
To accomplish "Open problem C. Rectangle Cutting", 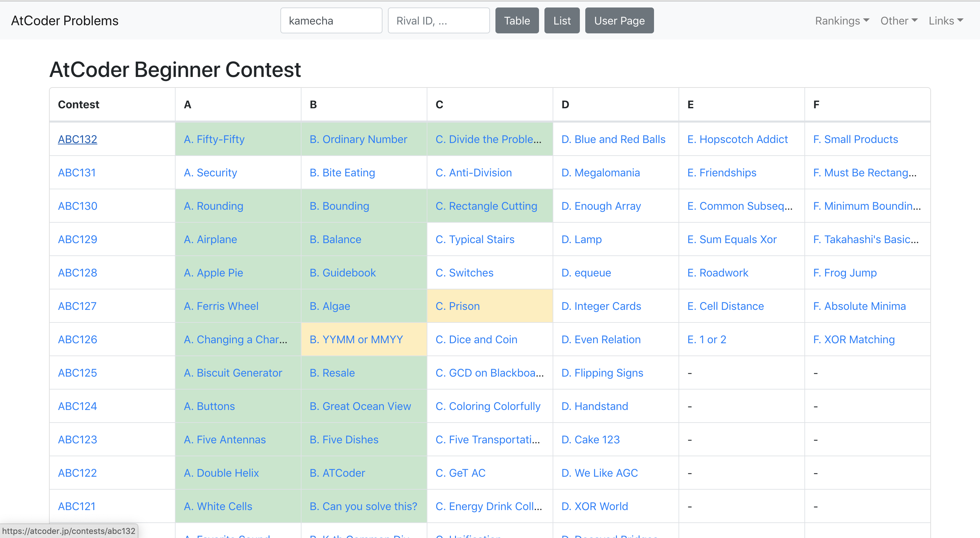I will pos(486,206).
